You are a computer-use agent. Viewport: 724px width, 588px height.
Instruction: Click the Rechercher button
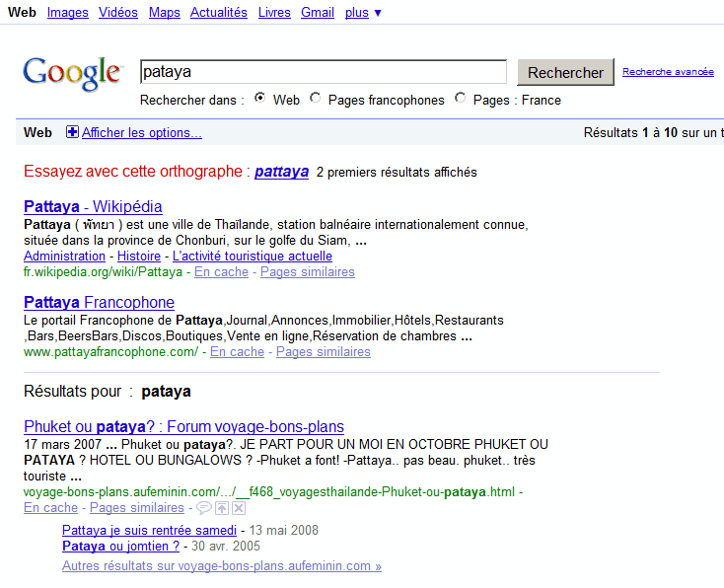pos(565,72)
